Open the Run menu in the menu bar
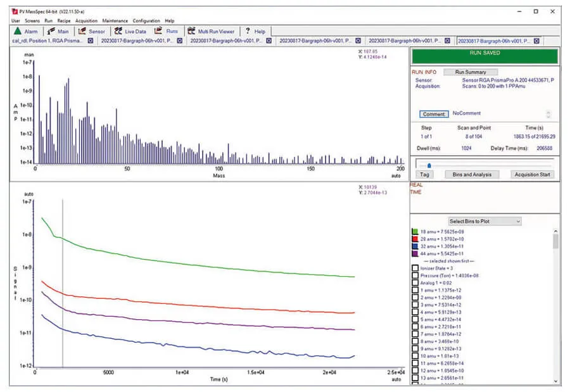The height and width of the screenshot is (392, 570). pos(48,21)
